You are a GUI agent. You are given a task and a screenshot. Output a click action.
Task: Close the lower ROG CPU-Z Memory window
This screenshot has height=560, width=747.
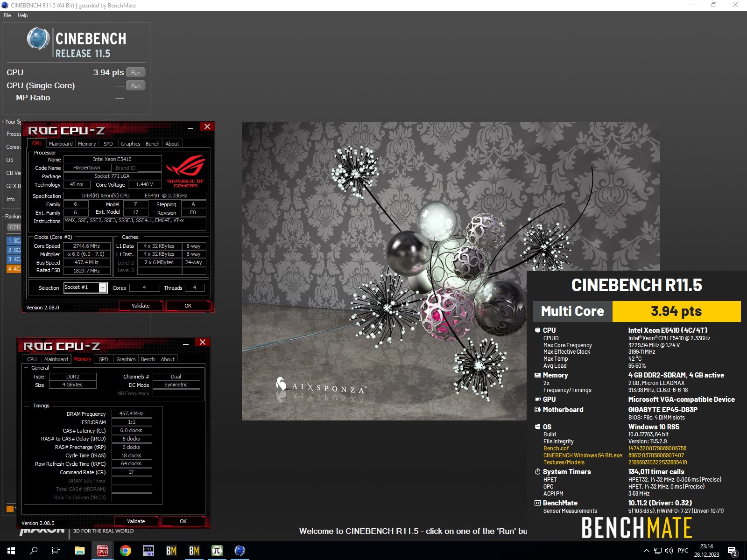203,342
